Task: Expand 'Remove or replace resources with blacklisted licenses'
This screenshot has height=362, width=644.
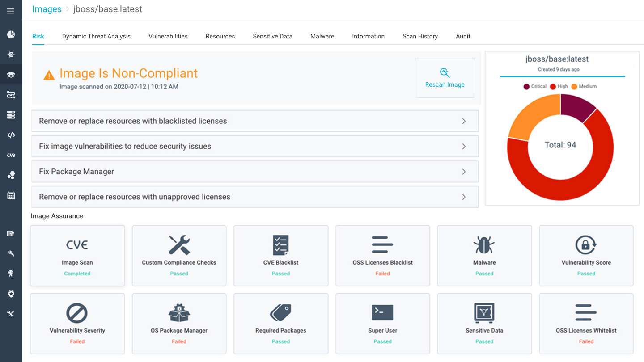Action: point(255,121)
